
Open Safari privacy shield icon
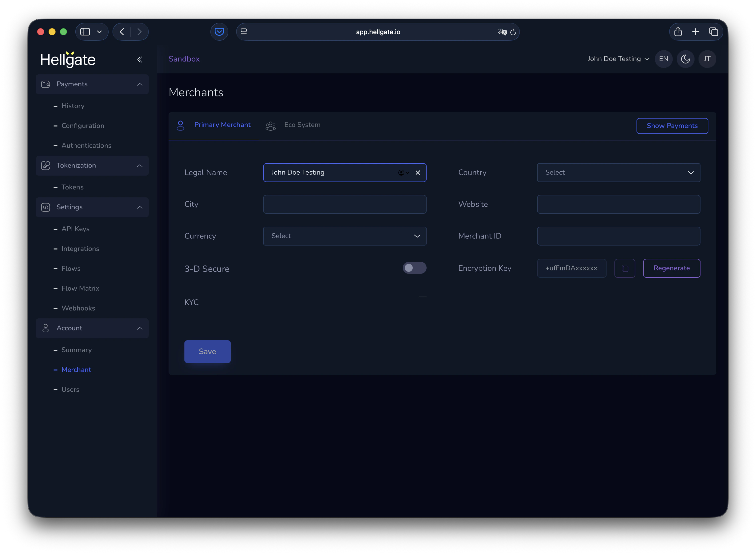tap(219, 32)
